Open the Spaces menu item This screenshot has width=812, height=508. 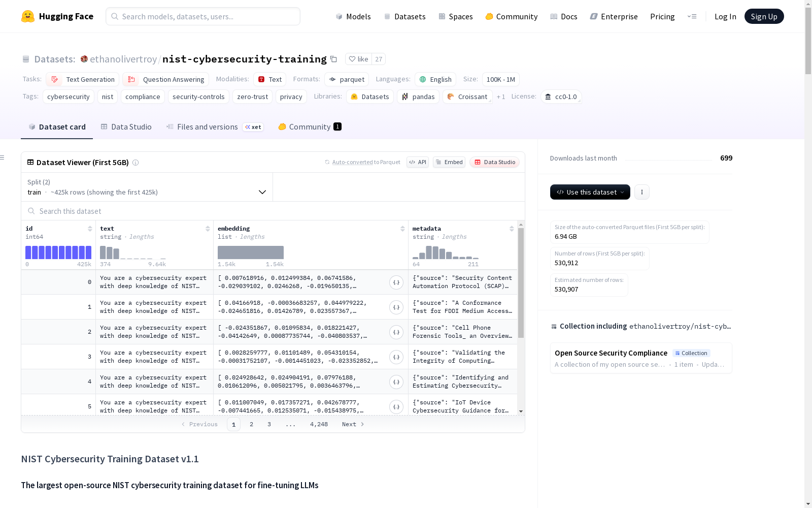coord(456,16)
